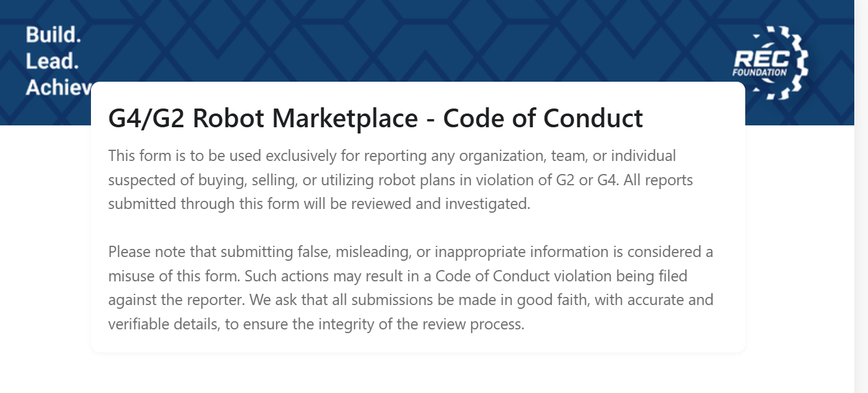Image resolution: width=868 pixels, height=393 pixels.
Task: Click the phrase "made in good faith"
Action: [531, 300]
